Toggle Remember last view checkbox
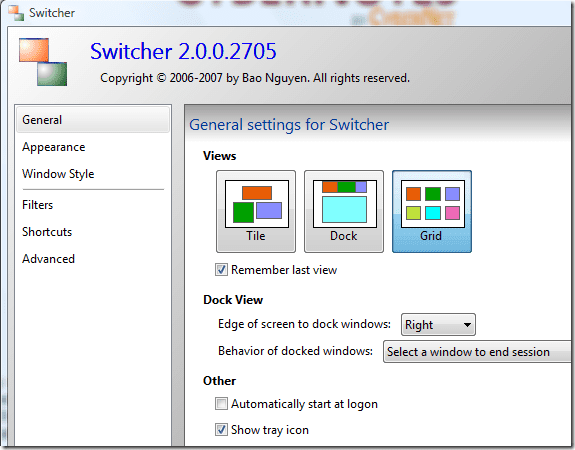Screen dimensions: 575x450 tap(221, 270)
